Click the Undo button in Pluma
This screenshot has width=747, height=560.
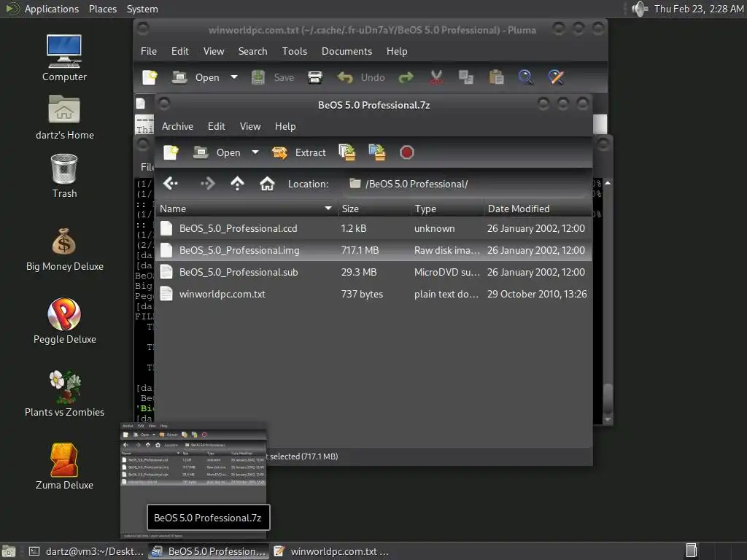(x=361, y=77)
